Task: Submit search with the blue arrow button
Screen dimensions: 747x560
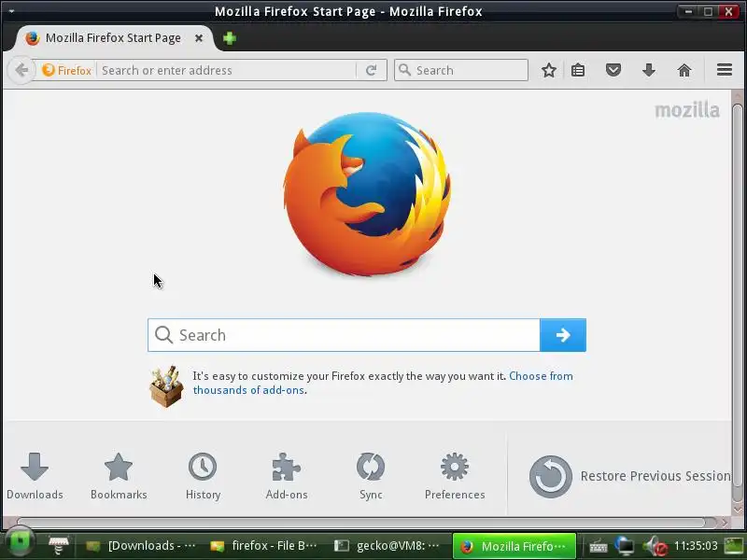Action: (563, 335)
